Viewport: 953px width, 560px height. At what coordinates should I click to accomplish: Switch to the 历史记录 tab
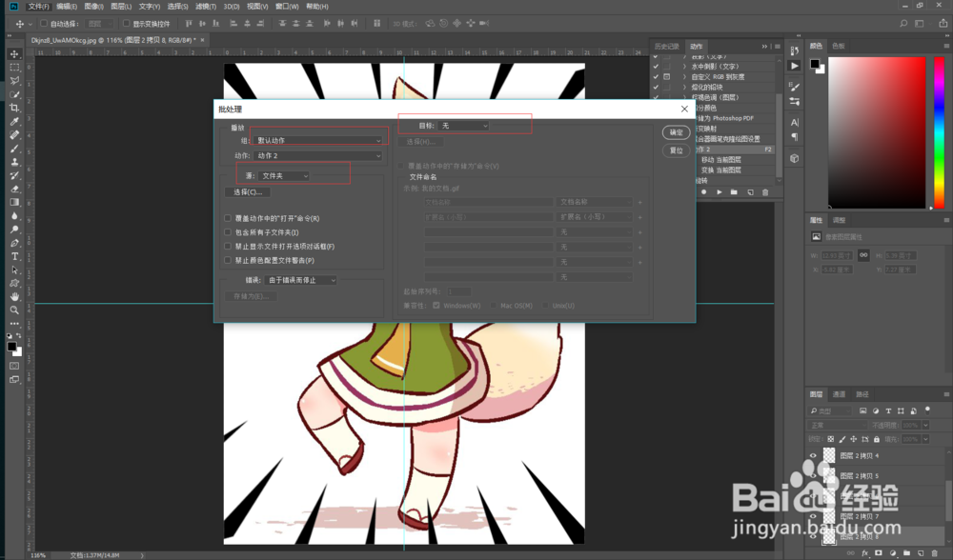click(667, 46)
